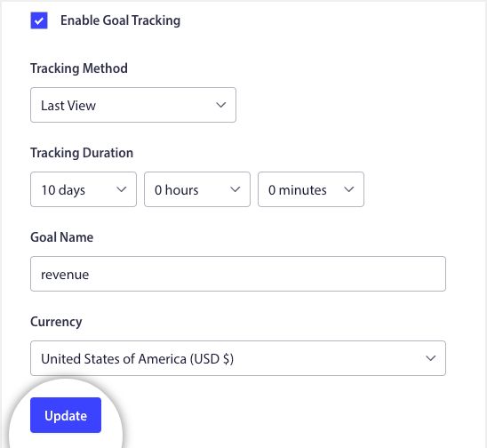This screenshot has width=487, height=448.
Task: Open the Currency dropdown showing USD
Action: tap(238, 358)
